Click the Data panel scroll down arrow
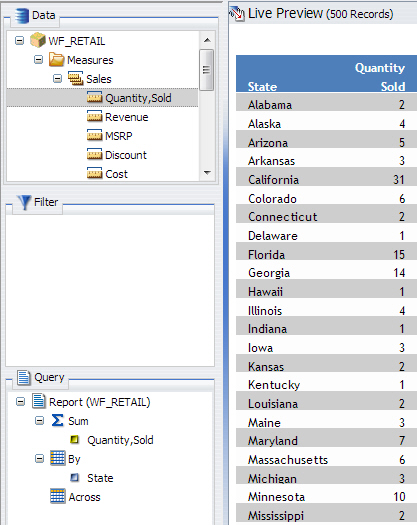417x525 pixels. point(207,173)
